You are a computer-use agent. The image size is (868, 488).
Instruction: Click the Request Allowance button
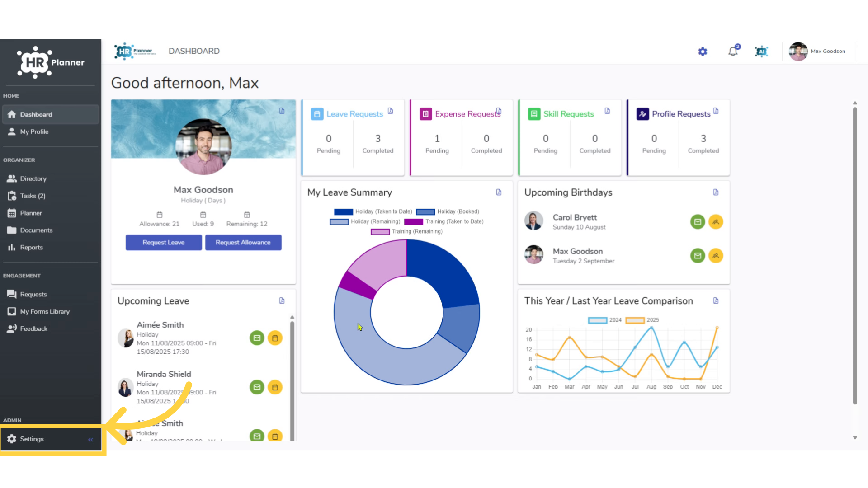tap(243, 243)
